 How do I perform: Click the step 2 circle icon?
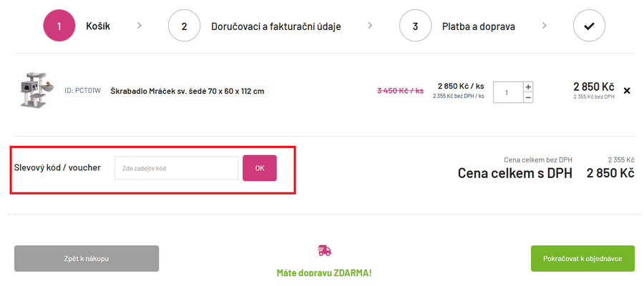pos(184,26)
